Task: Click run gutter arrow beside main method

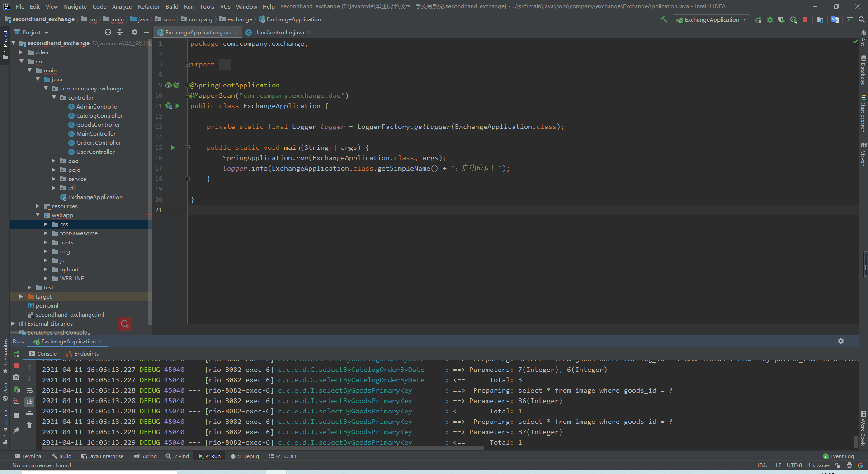Action: pos(173,147)
